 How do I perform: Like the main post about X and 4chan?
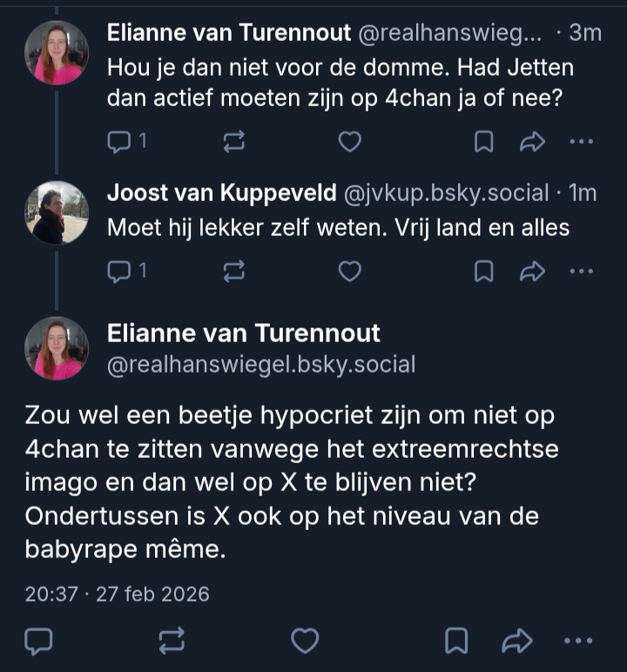click(x=304, y=642)
